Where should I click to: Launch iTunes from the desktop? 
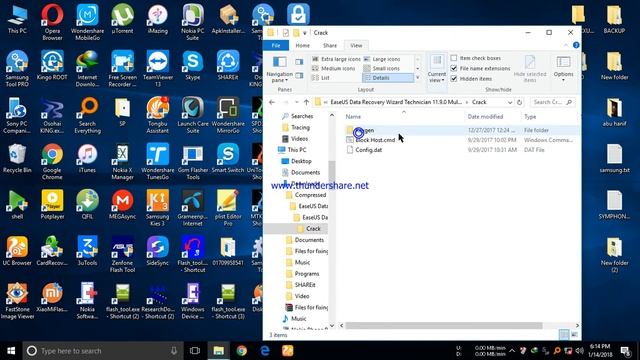coord(87,158)
